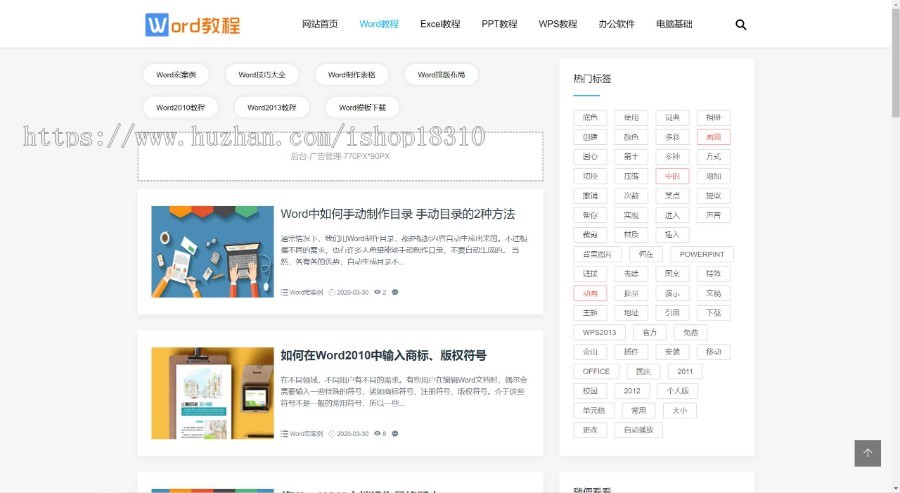Click the POWERPINT hot tag
900x493 pixels.
(702, 254)
